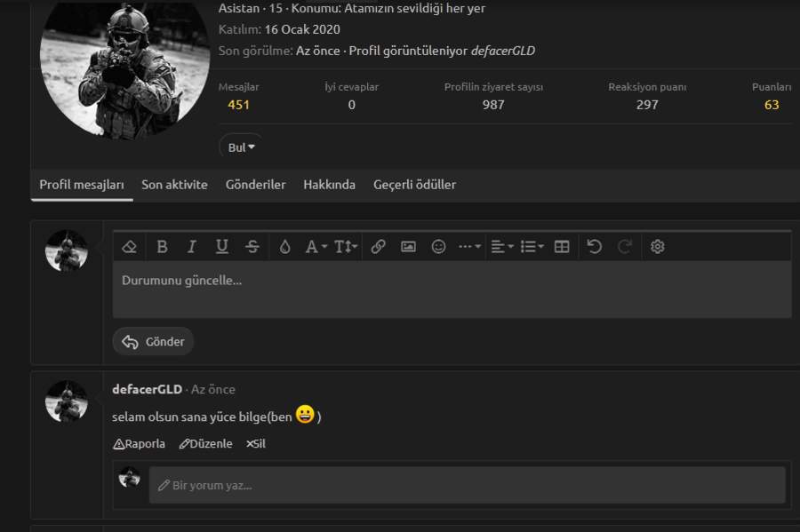800x532 pixels.
Task: Click the grinning emoji in the post
Action: point(305,414)
